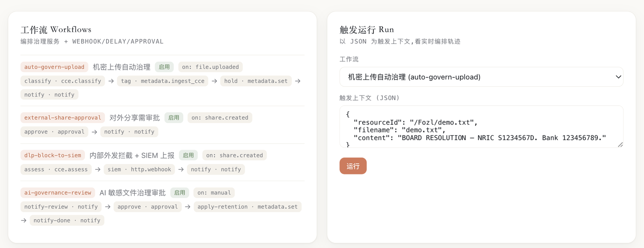The width and height of the screenshot is (644, 248).
Task: Click the 对外分享需审批 workflow title
Action: 134,118
